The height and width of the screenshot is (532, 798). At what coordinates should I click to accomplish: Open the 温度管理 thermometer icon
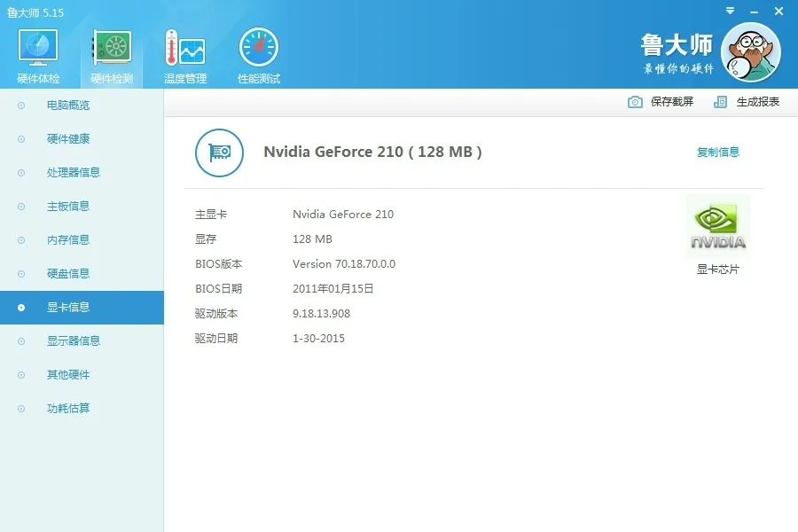184,47
